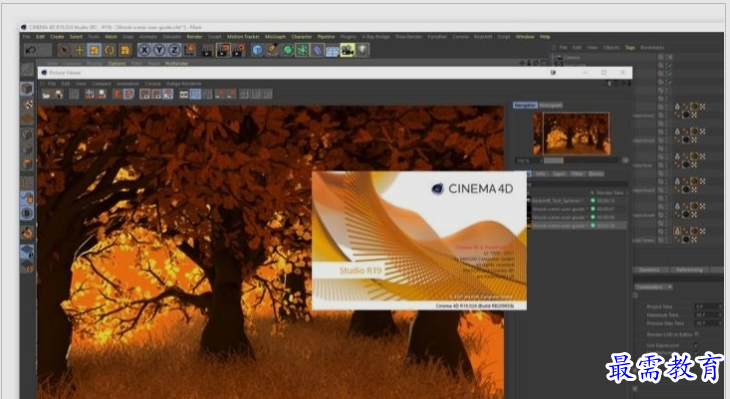Toggle the Use Expression checkbox

pos(697,345)
